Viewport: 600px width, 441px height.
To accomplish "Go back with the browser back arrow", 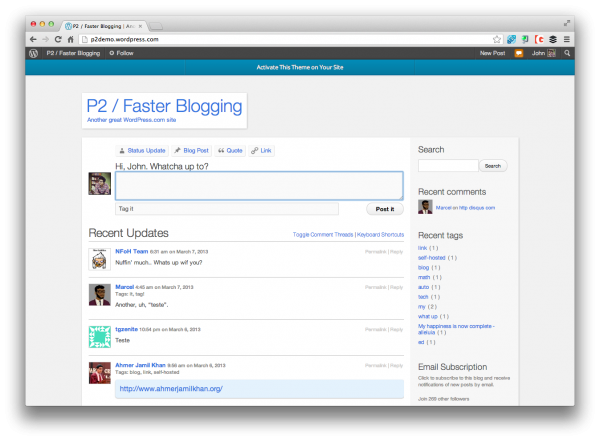I will point(33,39).
